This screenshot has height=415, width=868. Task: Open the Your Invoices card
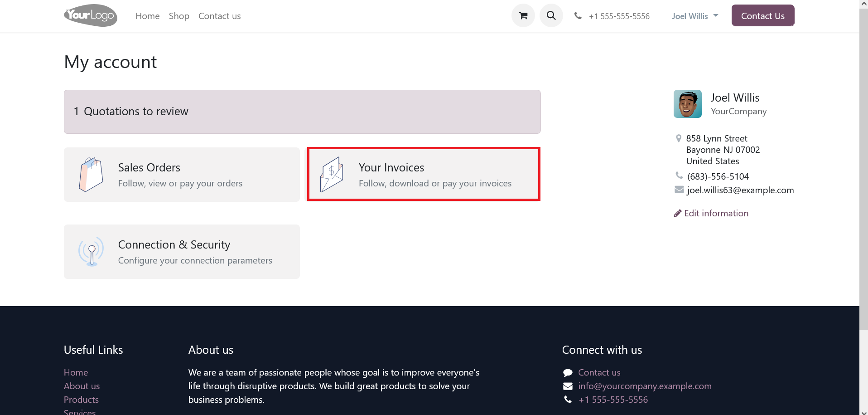pos(423,174)
